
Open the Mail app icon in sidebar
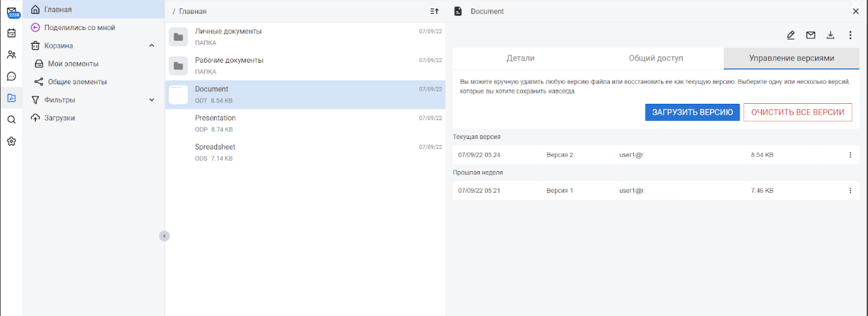[12, 12]
